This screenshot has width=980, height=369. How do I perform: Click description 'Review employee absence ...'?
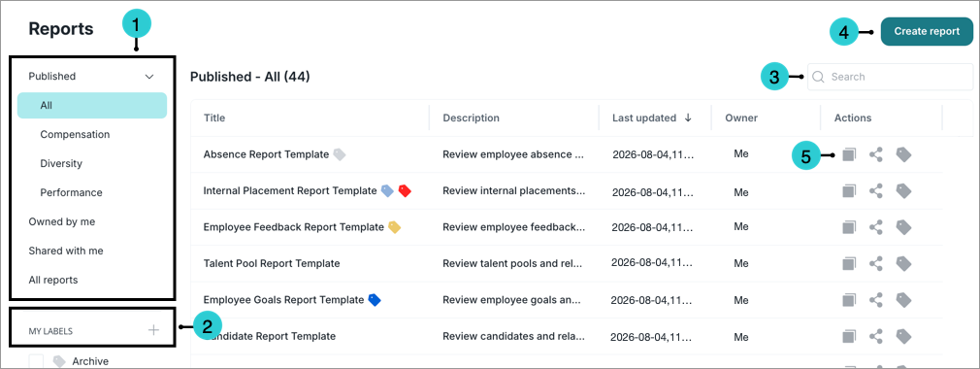tap(513, 154)
